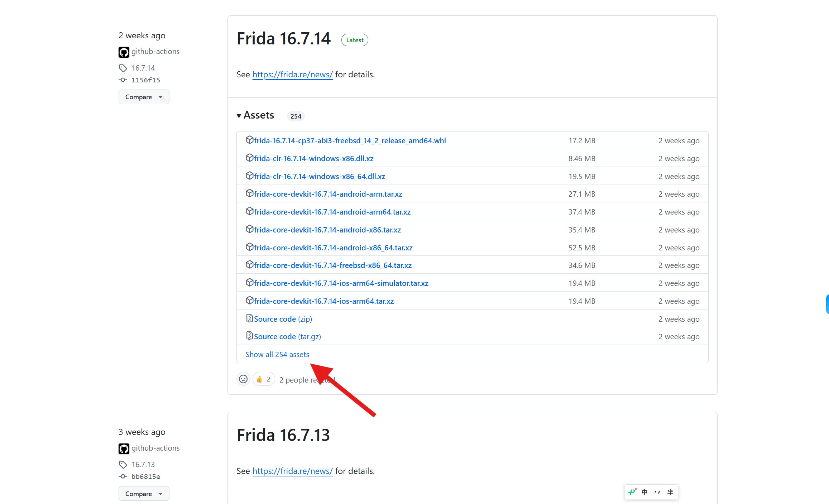The width and height of the screenshot is (829, 504).
Task: Click the tag icon beside 16.7.13
Action: pos(123,465)
